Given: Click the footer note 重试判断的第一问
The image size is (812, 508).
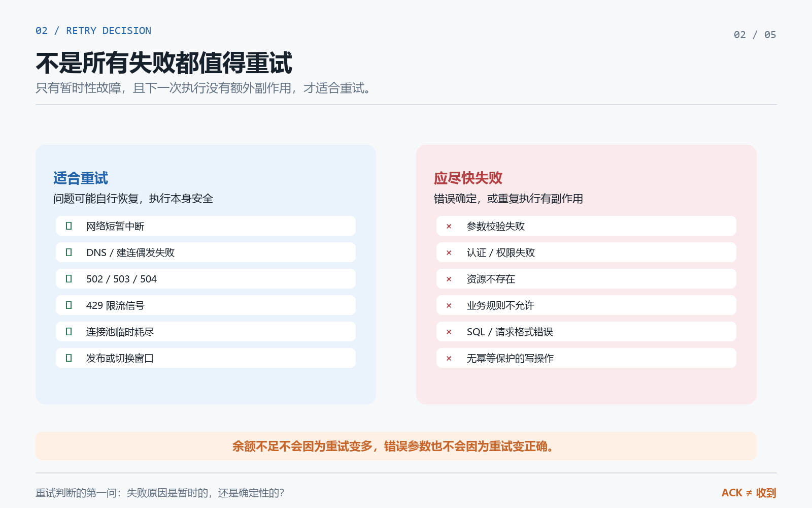Looking at the screenshot, I should 160,493.
